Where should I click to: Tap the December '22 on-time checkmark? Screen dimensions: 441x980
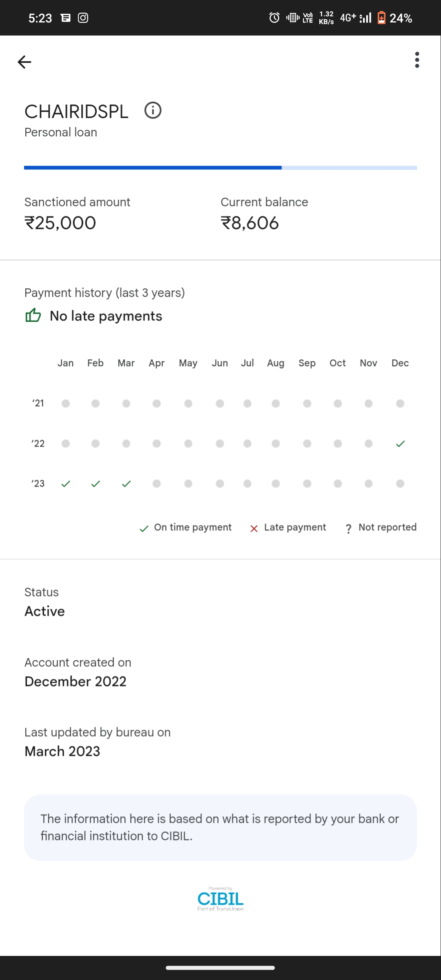pyautogui.click(x=400, y=444)
